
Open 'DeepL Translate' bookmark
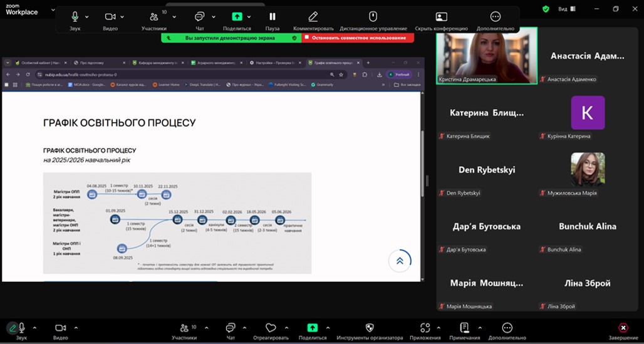tap(202, 85)
